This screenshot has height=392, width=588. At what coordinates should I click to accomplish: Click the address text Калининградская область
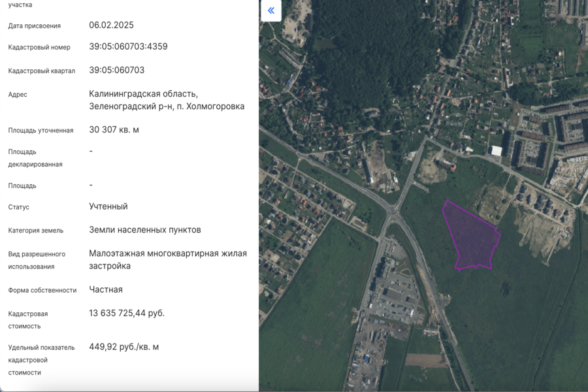(143, 94)
